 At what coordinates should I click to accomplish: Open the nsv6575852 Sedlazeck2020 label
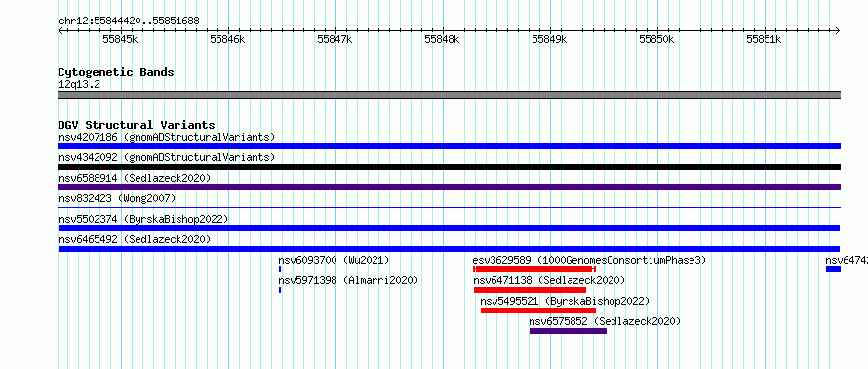[x=605, y=321]
